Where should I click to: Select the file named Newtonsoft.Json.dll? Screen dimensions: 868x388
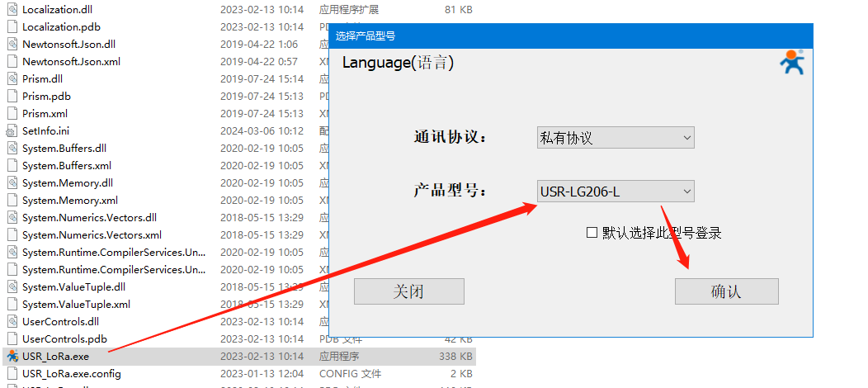tap(68, 44)
